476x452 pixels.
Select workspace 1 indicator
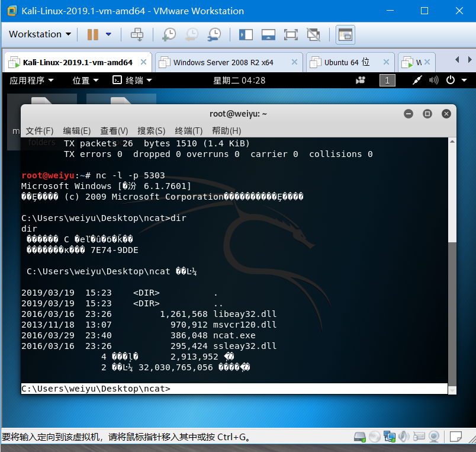tap(387, 81)
